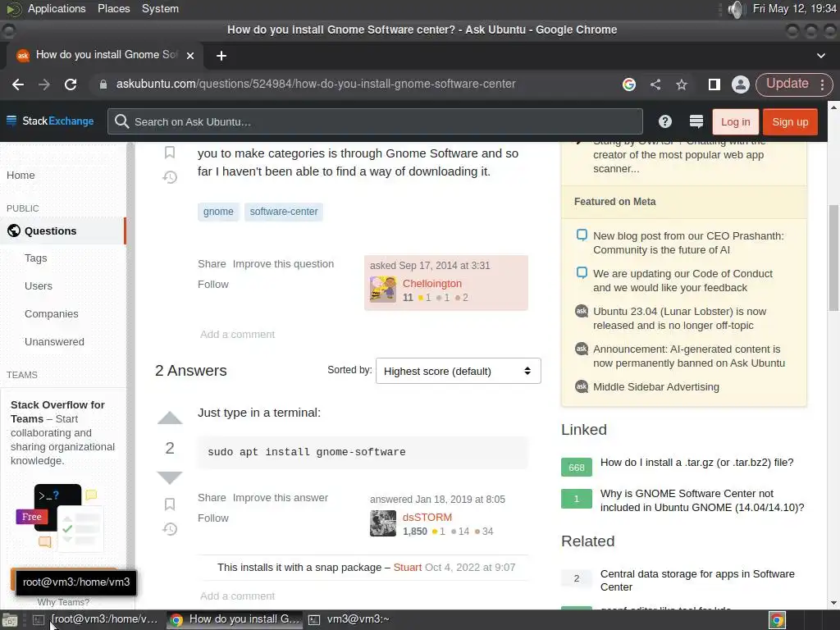Show activity history of the answer
The width and height of the screenshot is (840, 630).
pos(170,529)
